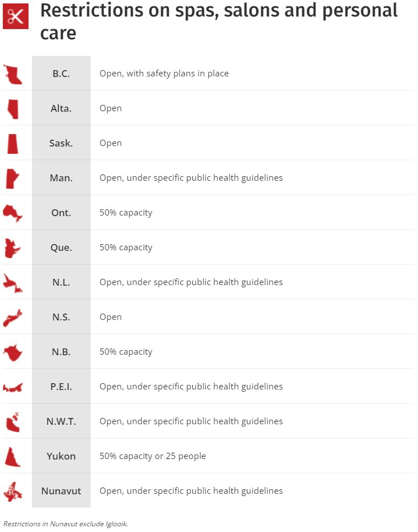This screenshot has height=532, width=418.
Task: Click the Nunavut Iglooik footnote text
Action: coord(66,523)
